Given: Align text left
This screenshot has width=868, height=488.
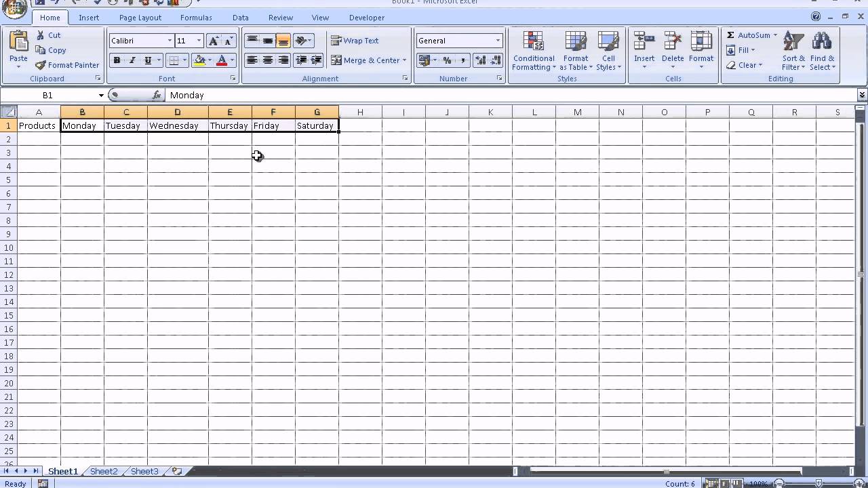Looking at the screenshot, I should coord(252,60).
